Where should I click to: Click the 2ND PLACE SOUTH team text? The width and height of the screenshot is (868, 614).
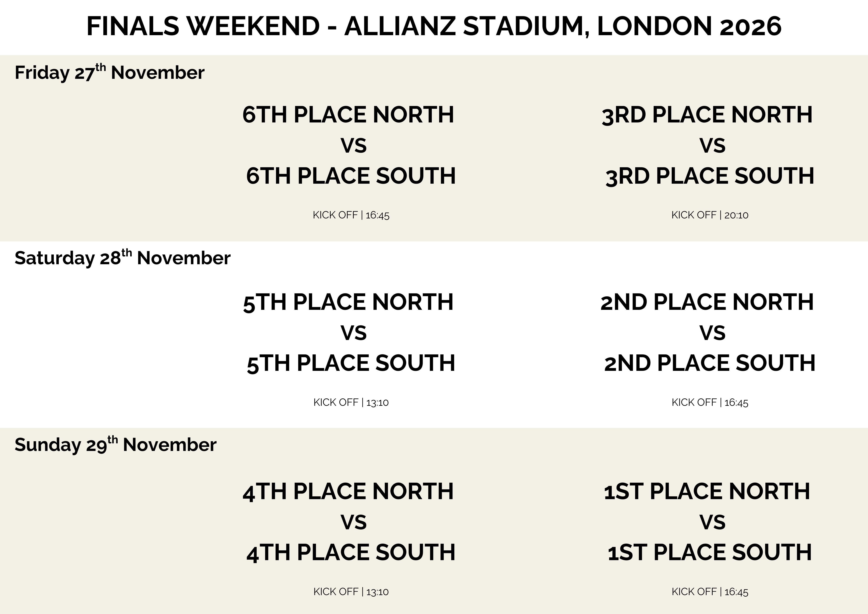tap(710, 363)
